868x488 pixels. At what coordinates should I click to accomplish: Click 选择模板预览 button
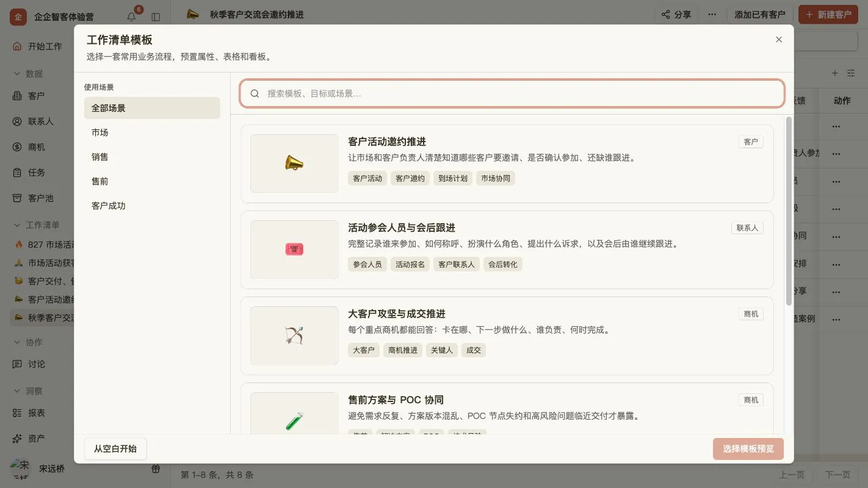coord(748,448)
